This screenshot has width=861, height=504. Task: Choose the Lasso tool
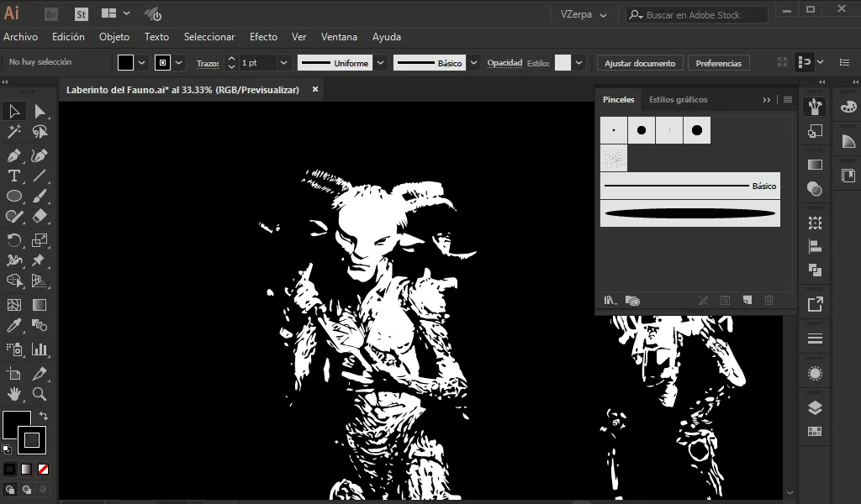(40, 132)
